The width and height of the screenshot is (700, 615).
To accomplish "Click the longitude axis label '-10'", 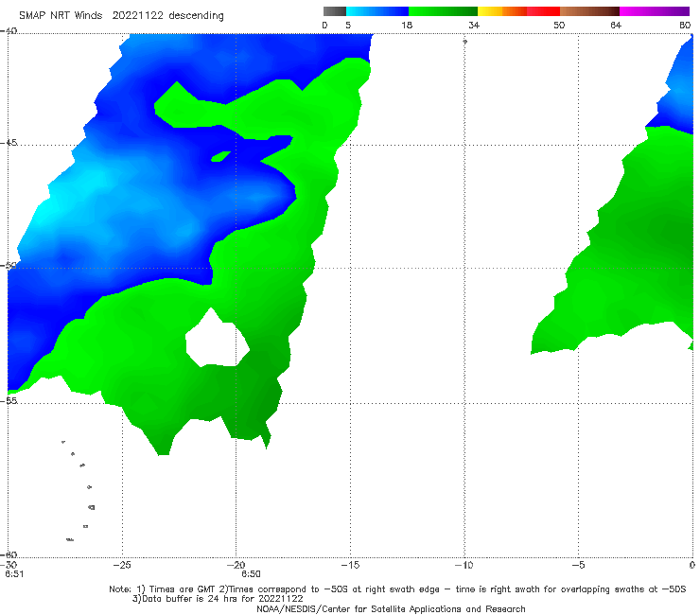I will pyautogui.click(x=464, y=565).
